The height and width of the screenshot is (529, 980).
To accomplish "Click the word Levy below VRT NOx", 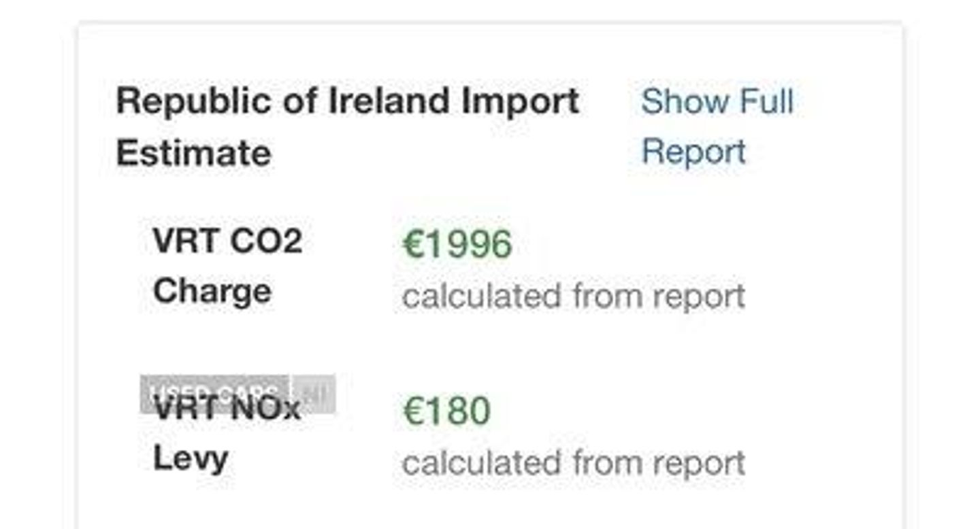I will [x=190, y=459].
